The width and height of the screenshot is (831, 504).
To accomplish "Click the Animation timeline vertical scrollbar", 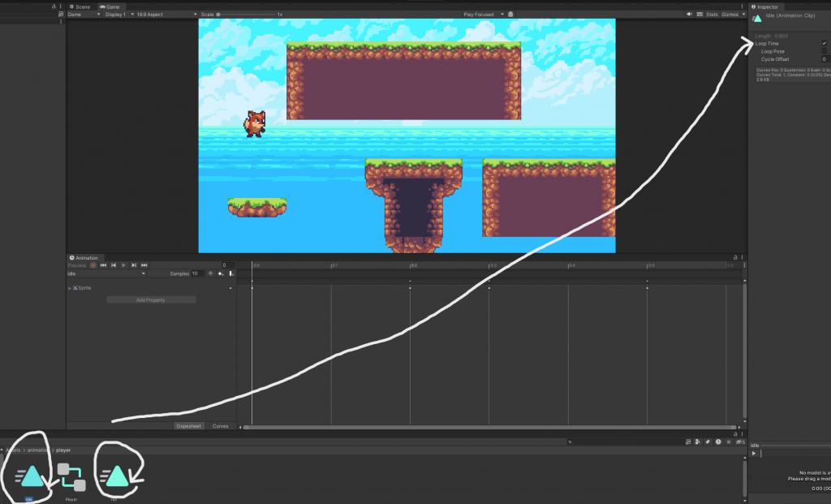I will (745, 351).
